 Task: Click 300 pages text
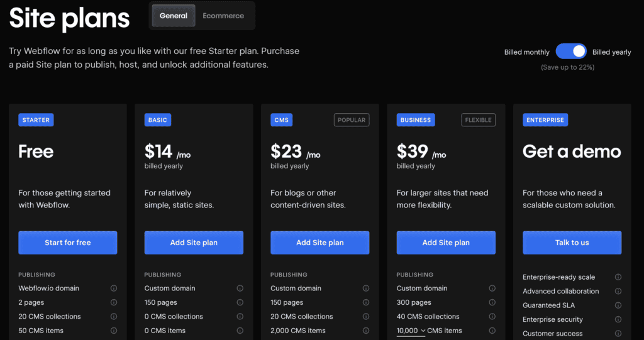[x=414, y=302]
